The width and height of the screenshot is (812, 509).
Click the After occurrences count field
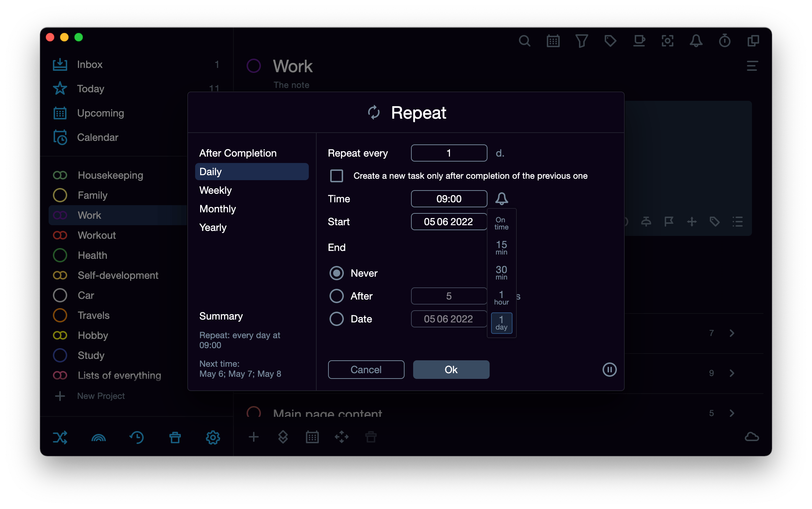(449, 296)
